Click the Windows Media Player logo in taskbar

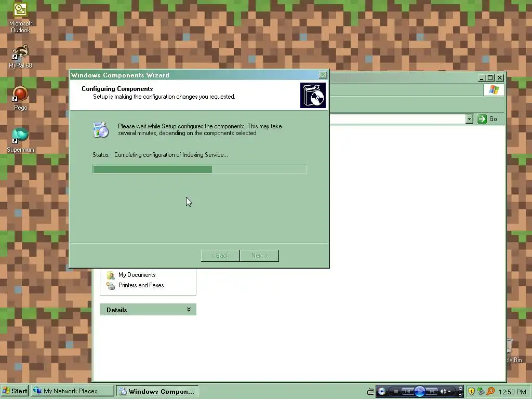[381, 392]
